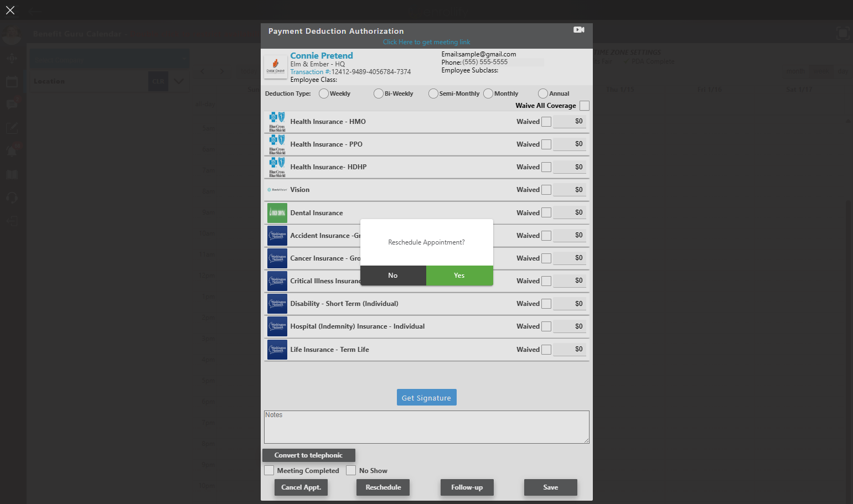Screen dimensions: 853x504
Task: Click Convert to telephonic button
Action: [x=309, y=455]
